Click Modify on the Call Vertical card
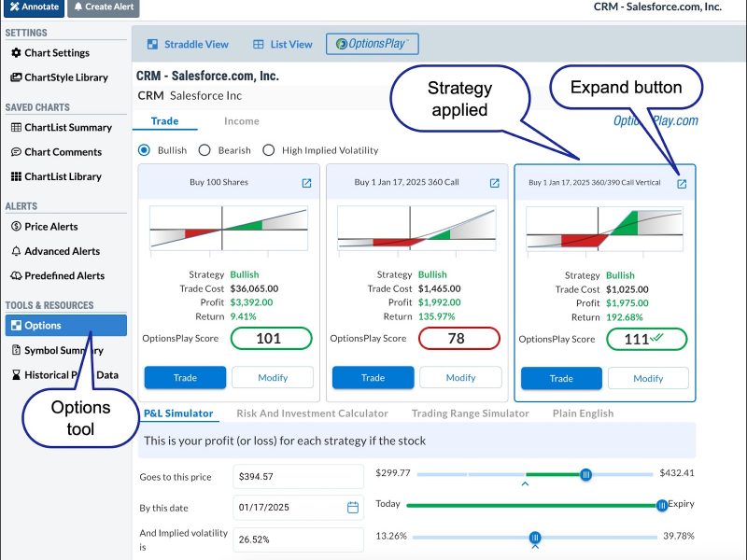The height and width of the screenshot is (560, 747). tap(648, 379)
